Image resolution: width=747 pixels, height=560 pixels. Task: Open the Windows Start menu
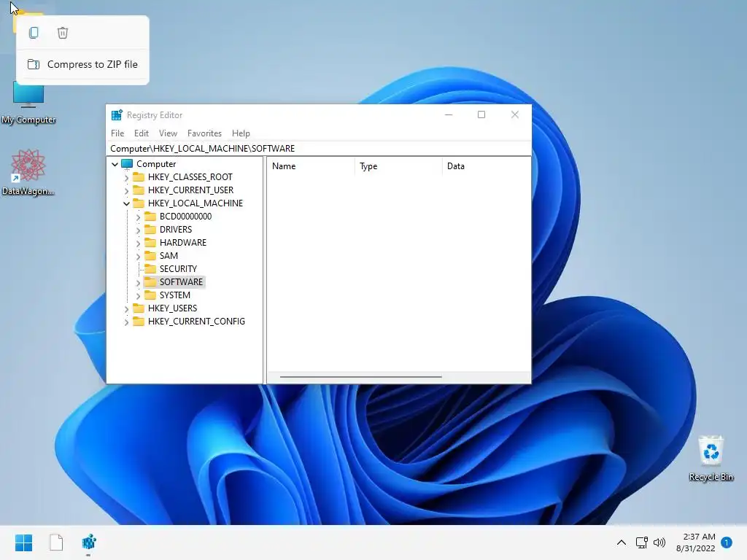(23, 542)
